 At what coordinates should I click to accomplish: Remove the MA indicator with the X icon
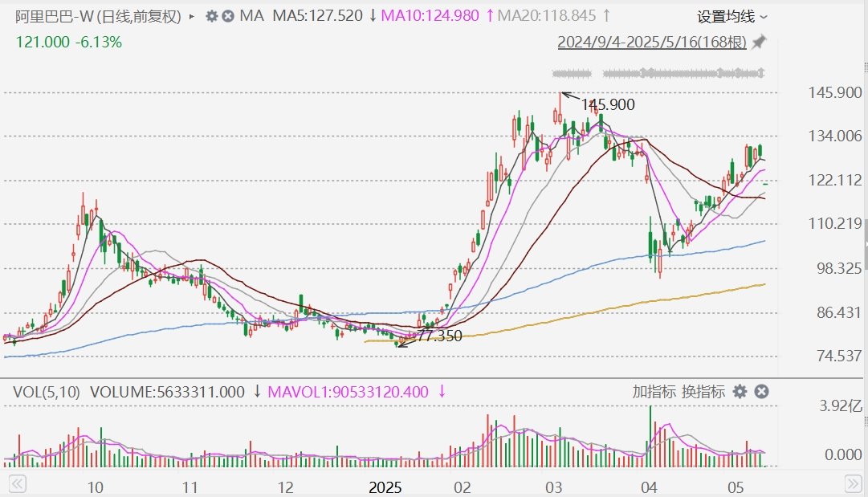click(228, 16)
